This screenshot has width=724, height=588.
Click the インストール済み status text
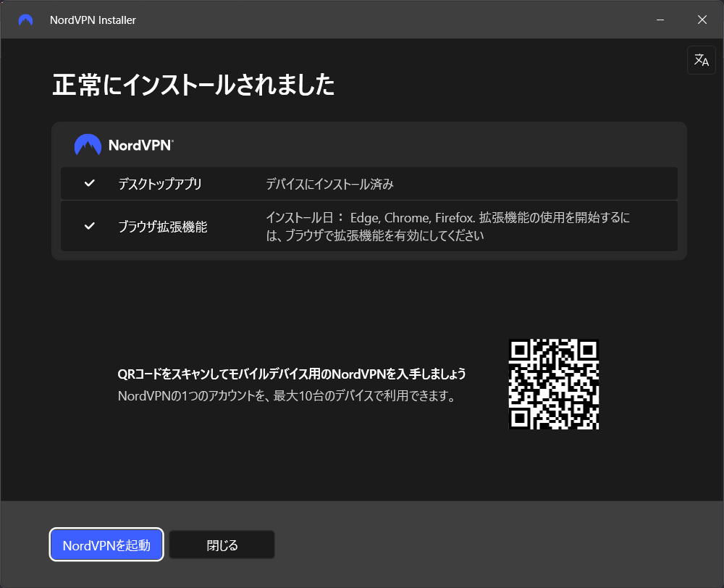click(329, 184)
